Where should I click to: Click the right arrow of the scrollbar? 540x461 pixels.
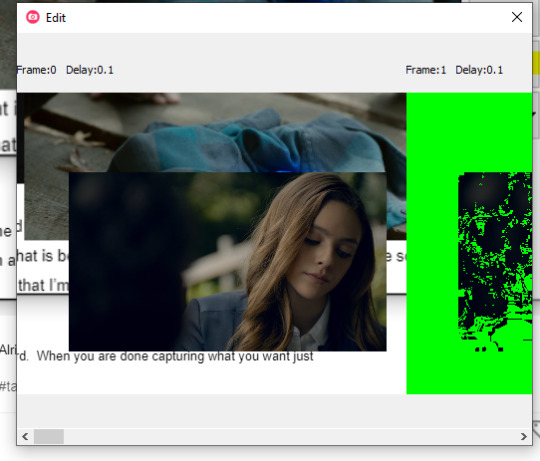pos(524,437)
